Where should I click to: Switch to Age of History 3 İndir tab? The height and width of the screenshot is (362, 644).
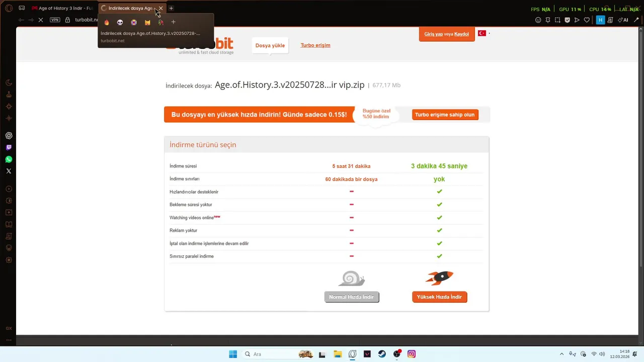[62, 8]
